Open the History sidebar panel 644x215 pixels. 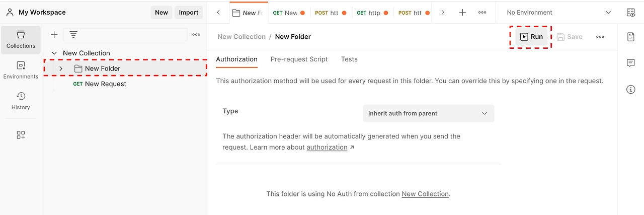click(21, 101)
